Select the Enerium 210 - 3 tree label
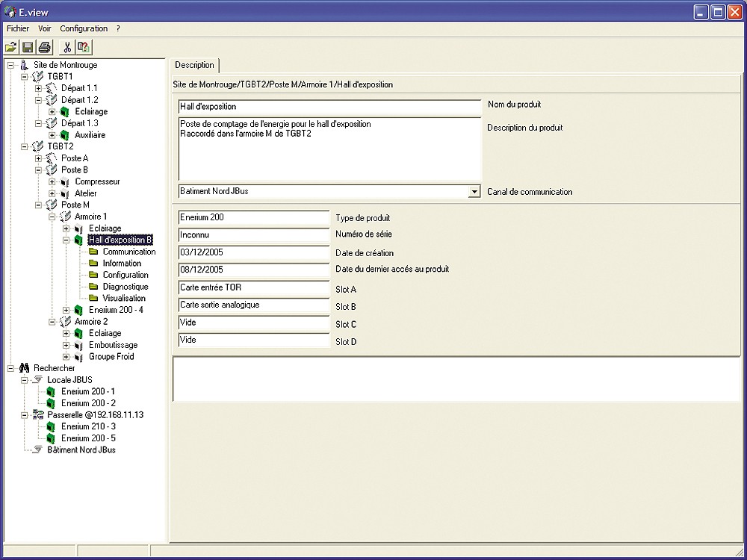 pyautogui.click(x=88, y=426)
